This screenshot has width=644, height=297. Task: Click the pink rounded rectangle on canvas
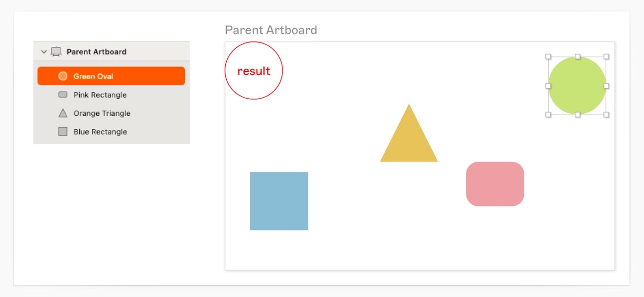[495, 184]
